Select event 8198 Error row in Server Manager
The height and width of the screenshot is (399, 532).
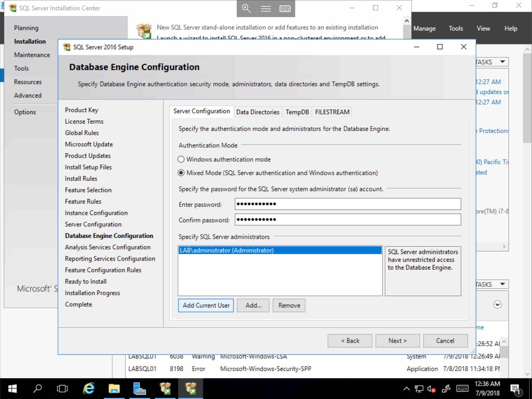pos(313,369)
